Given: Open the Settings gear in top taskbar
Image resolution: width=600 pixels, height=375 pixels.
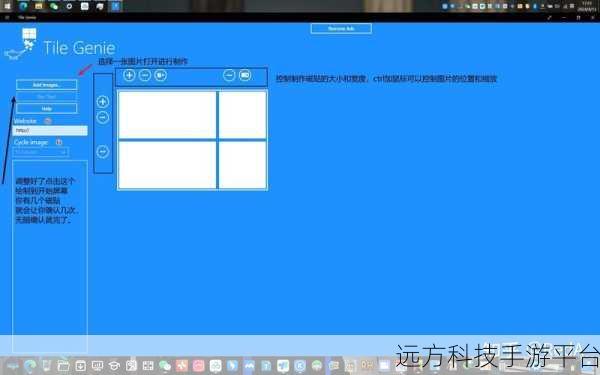Looking at the screenshot, I should coord(69,6).
